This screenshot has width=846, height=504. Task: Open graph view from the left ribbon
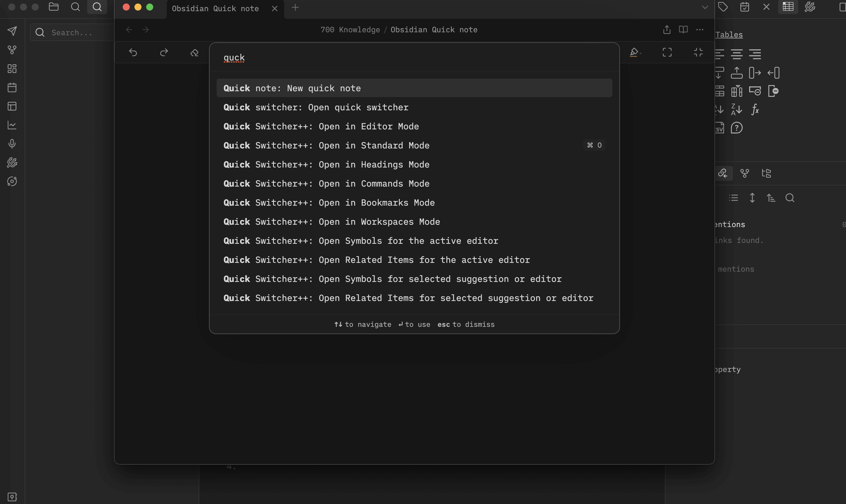(12, 50)
